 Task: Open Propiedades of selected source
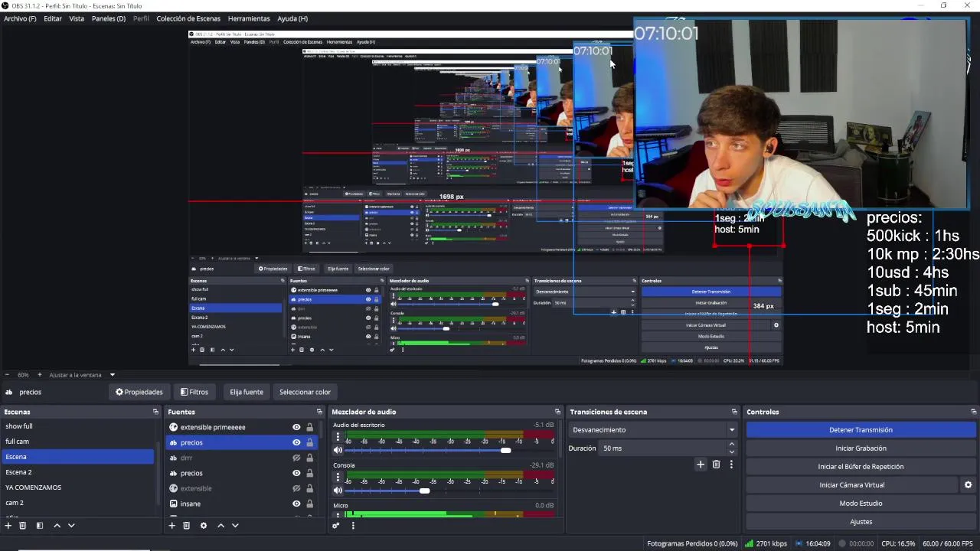(x=139, y=392)
